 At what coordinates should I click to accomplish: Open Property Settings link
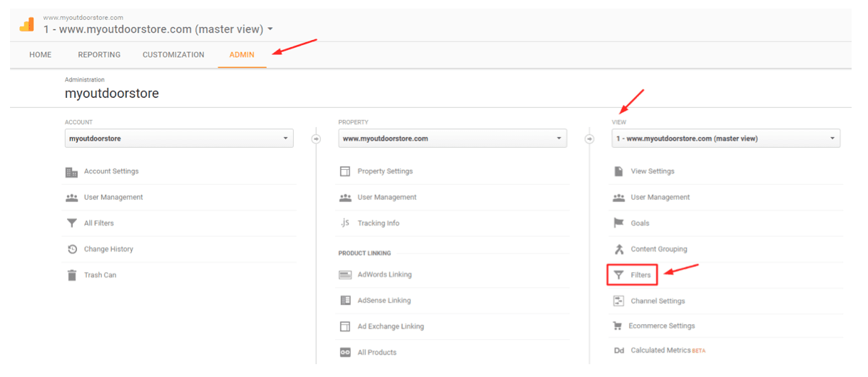[x=385, y=171]
